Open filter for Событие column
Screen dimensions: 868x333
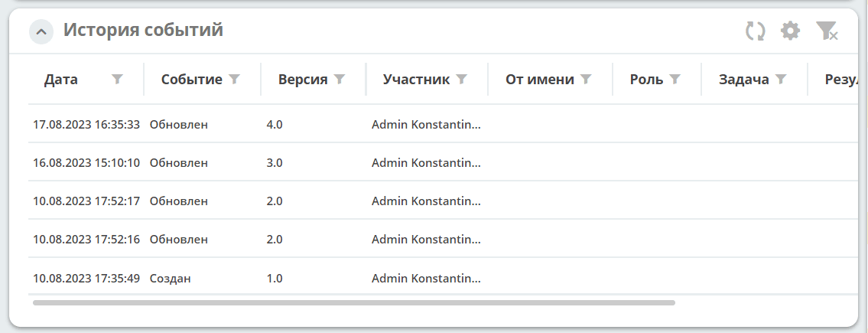click(234, 80)
